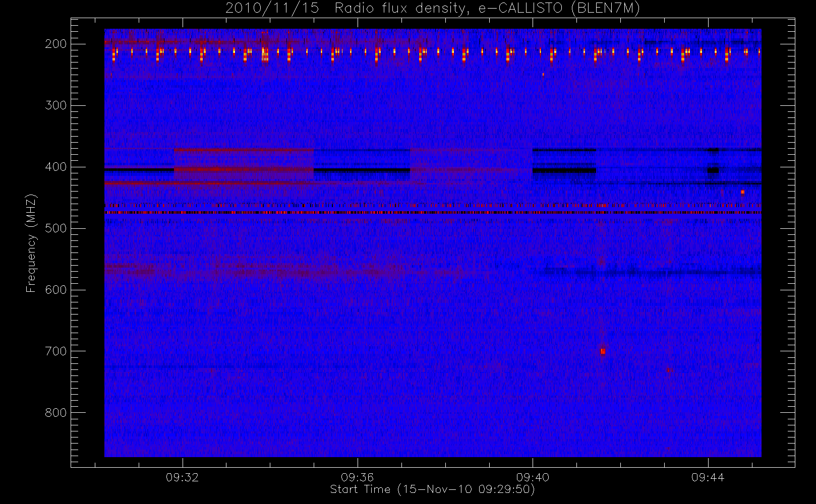
Task: Click the 09:32 time tick label
Action: point(183,477)
